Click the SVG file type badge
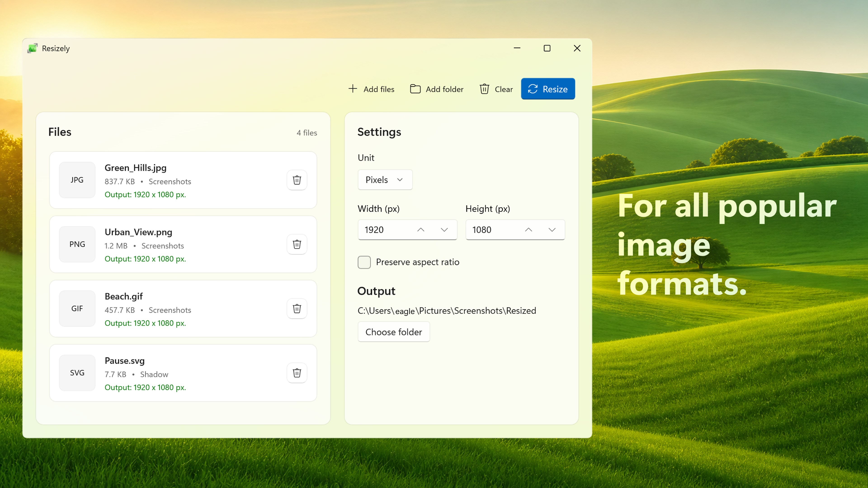 (x=77, y=373)
